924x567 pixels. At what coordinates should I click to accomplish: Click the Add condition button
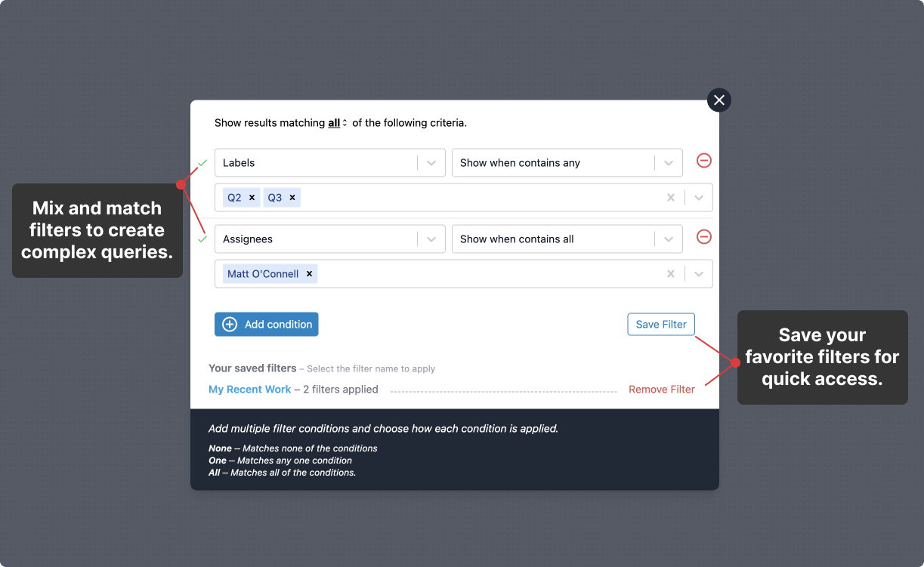tap(267, 325)
